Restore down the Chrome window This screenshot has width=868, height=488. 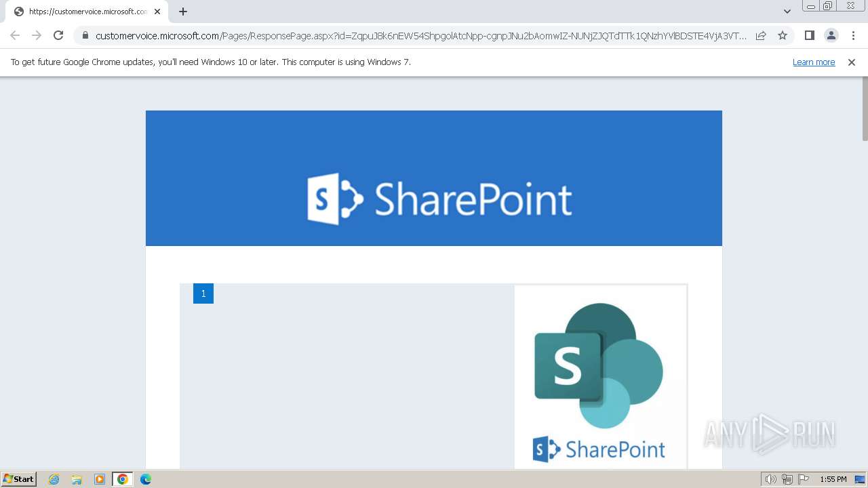pyautogui.click(x=828, y=6)
